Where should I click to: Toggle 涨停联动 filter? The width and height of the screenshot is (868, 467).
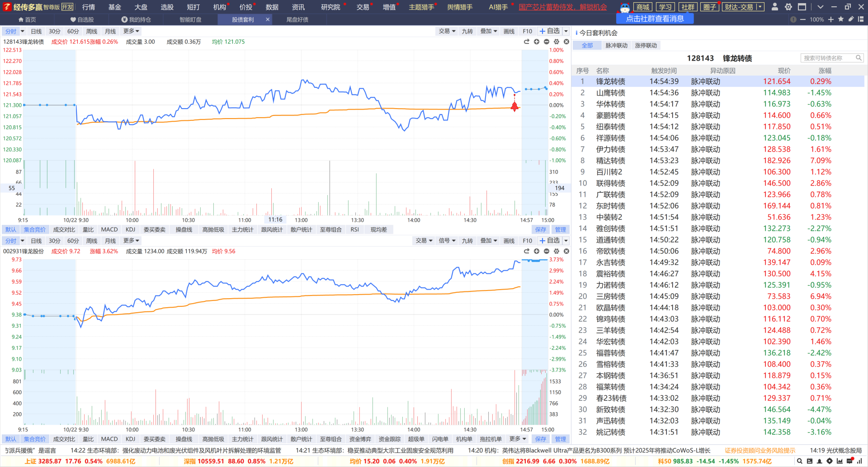point(646,45)
